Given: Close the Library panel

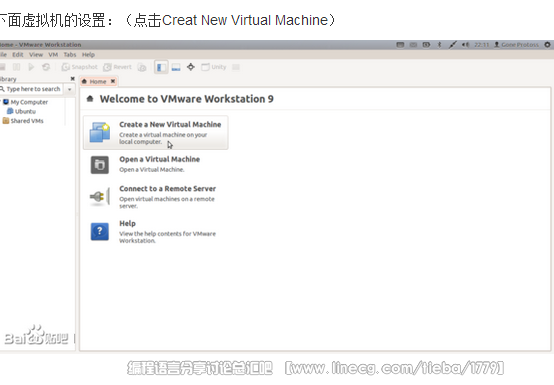Looking at the screenshot, I should pyautogui.click(x=72, y=78).
